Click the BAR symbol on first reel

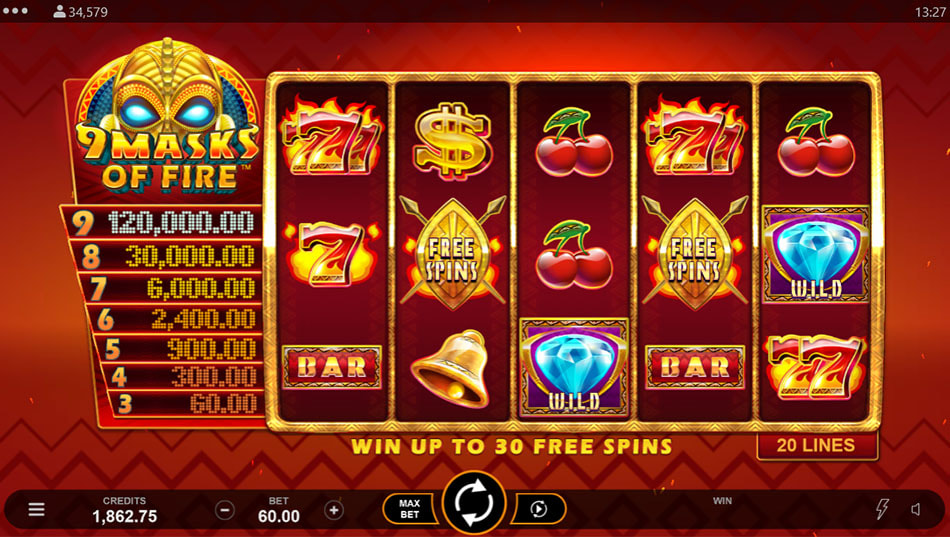[x=331, y=367]
